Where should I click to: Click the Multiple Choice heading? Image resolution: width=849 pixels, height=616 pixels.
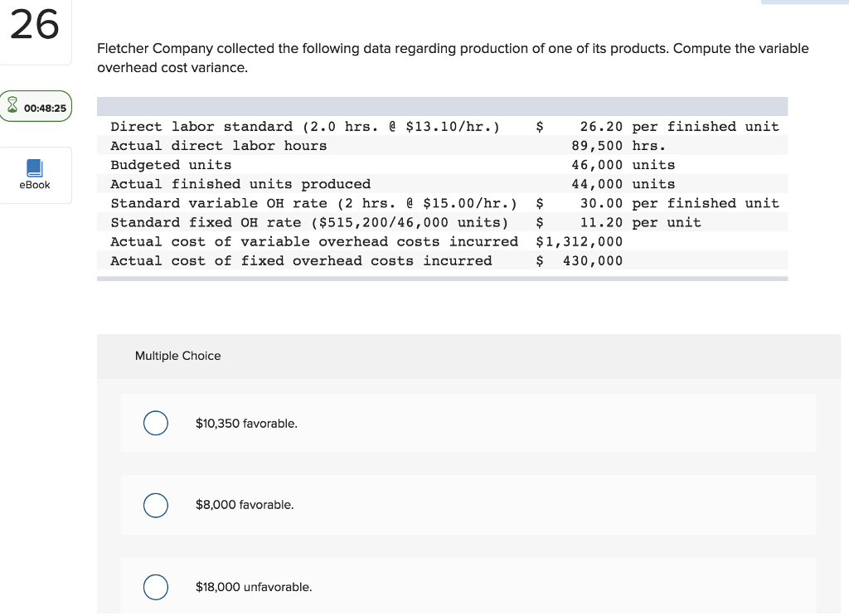coord(178,356)
